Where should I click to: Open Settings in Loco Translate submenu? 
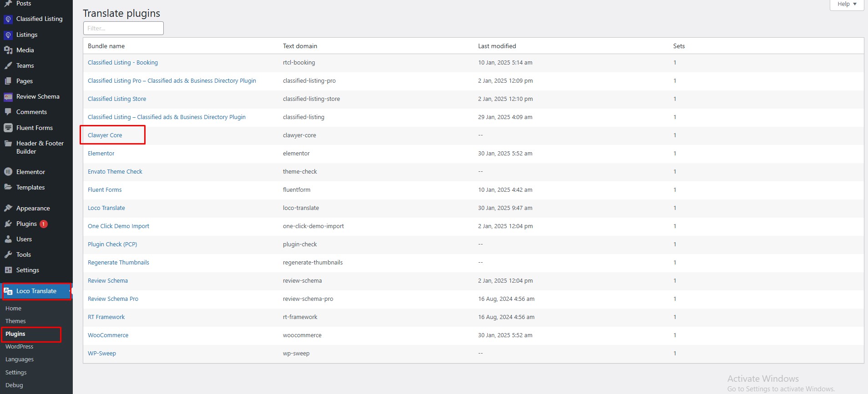(x=16, y=373)
